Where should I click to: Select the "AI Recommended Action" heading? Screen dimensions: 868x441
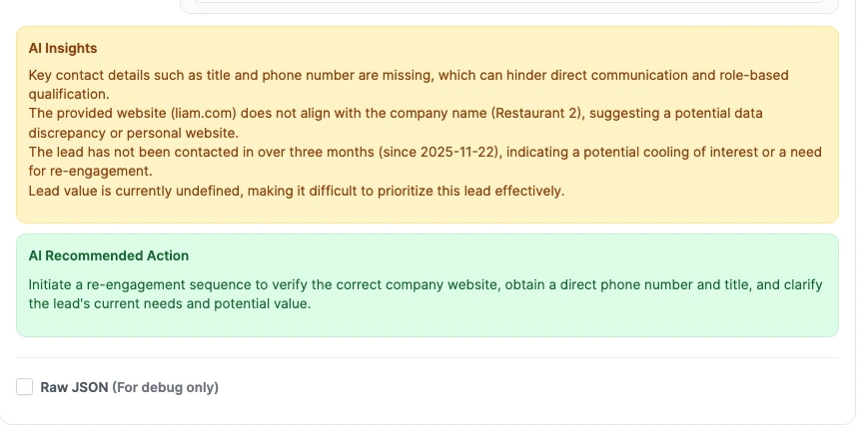(x=109, y=255)
